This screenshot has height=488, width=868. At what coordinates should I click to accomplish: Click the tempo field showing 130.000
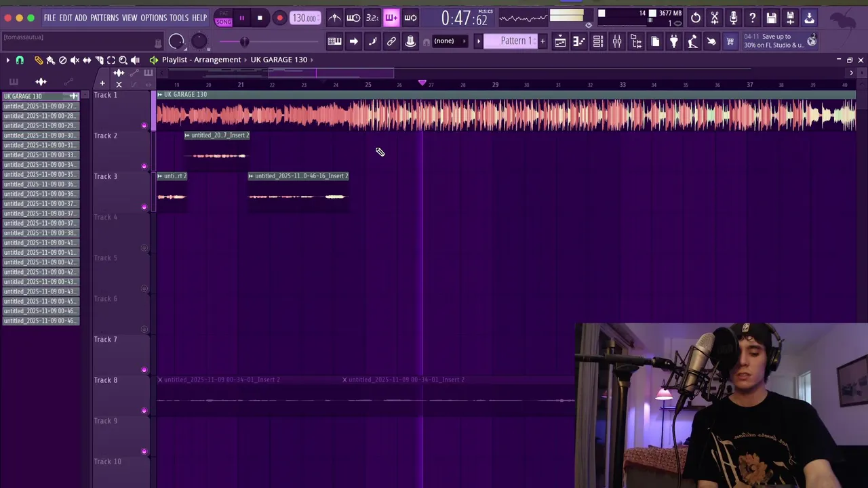click(304, 18)
